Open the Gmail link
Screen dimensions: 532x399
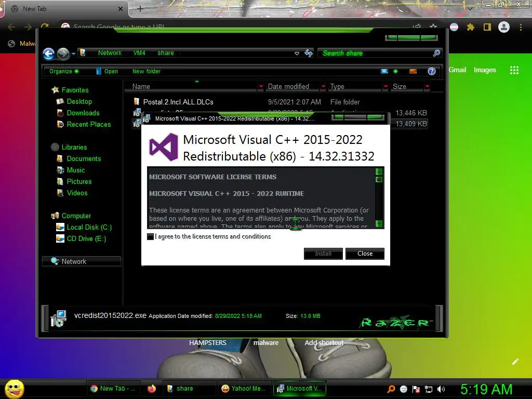click(x=457, y=70)
